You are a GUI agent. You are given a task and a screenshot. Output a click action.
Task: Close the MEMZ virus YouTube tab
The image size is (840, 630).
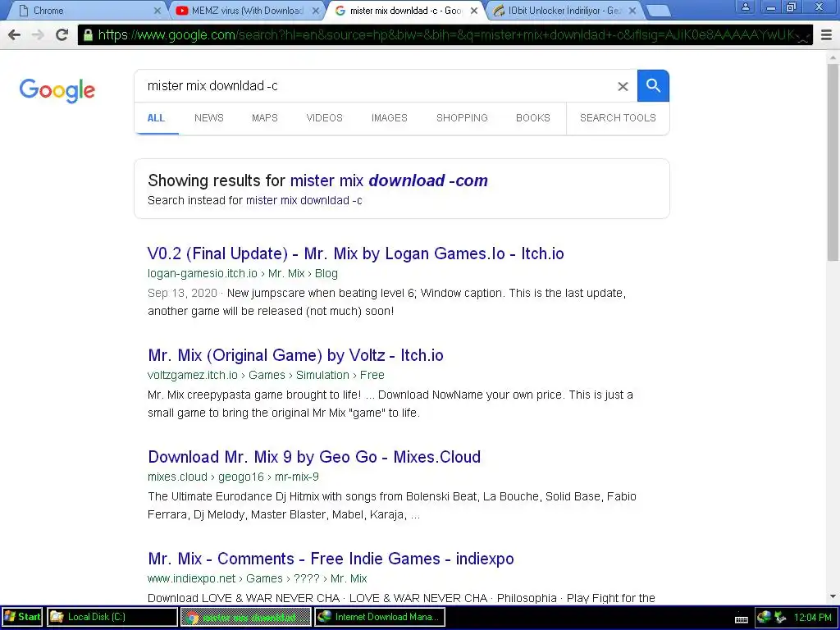[x=316, y=11]
